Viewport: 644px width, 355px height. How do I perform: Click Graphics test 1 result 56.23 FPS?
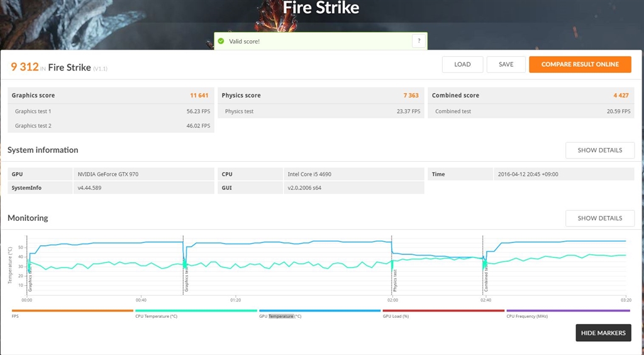click(198, 111)
